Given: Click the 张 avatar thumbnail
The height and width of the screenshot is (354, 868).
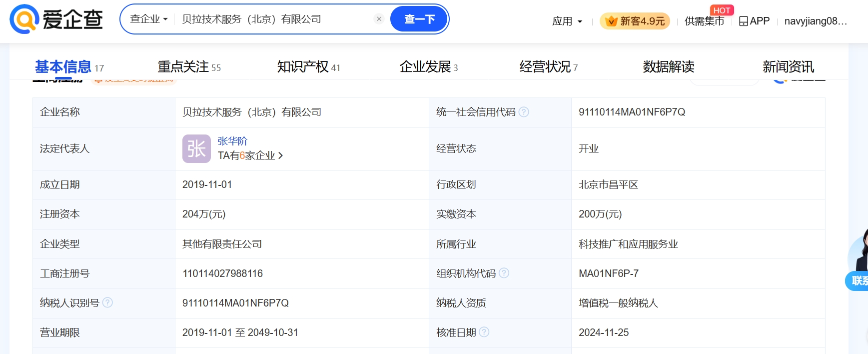Looking at the screenshot, I should click(196, 148).
